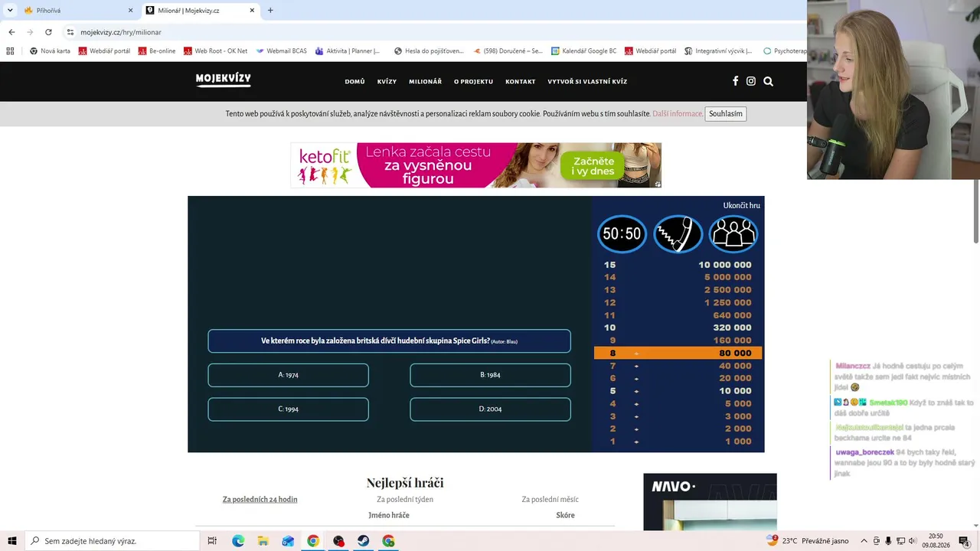Open the site search magnifier icon

point(768,81)
